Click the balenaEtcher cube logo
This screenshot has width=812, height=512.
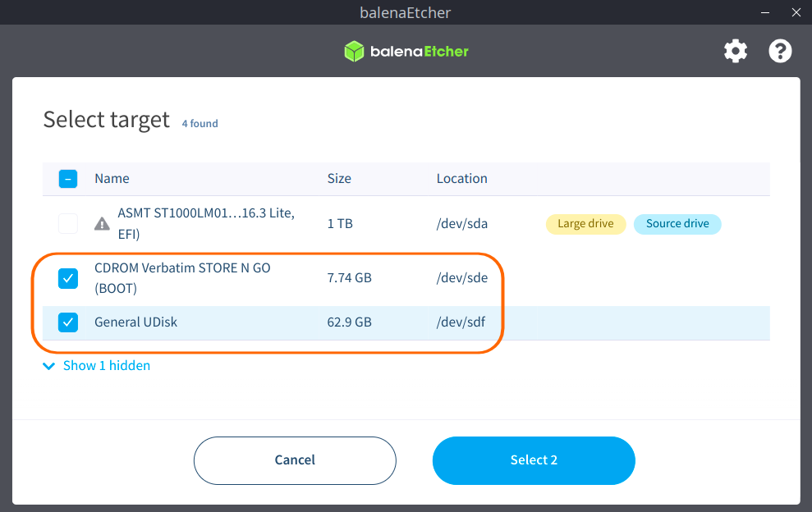[x=354, y=52]
